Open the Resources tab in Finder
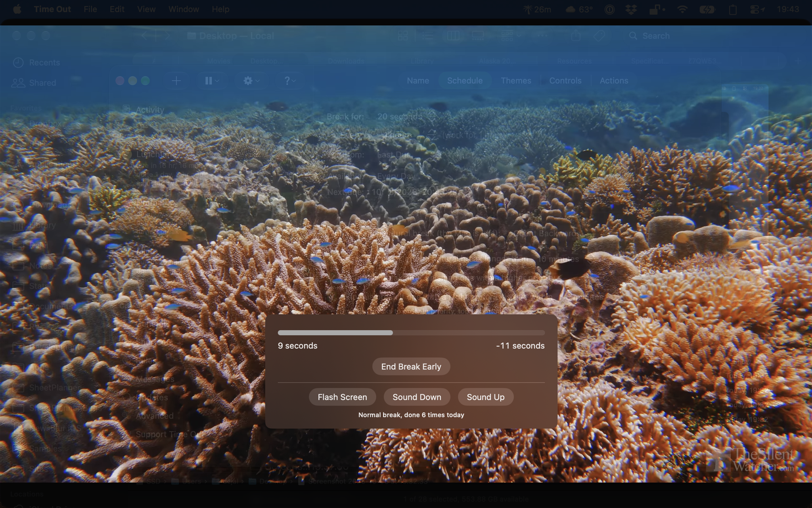Viewport: 812px width, 508px height. click(x=574, y=61)
